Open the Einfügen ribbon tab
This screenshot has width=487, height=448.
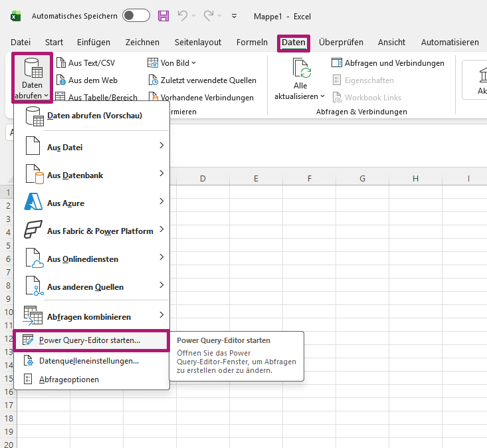coord(94,42)
